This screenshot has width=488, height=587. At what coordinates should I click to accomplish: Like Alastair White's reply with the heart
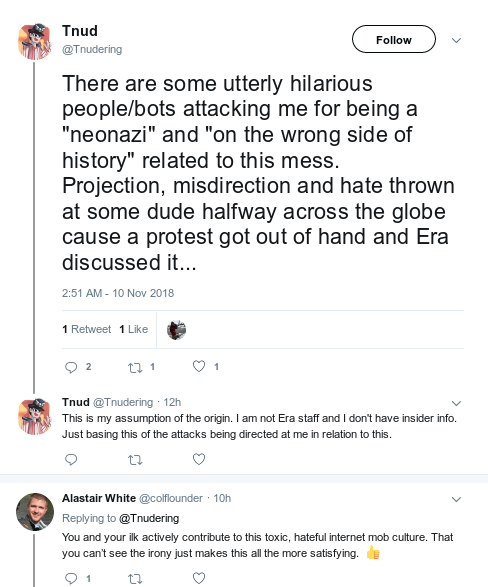pos(199,578)
